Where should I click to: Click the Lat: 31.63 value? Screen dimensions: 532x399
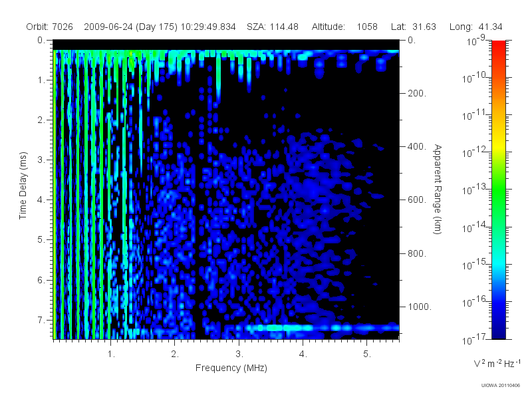click(x=413, y=27)
